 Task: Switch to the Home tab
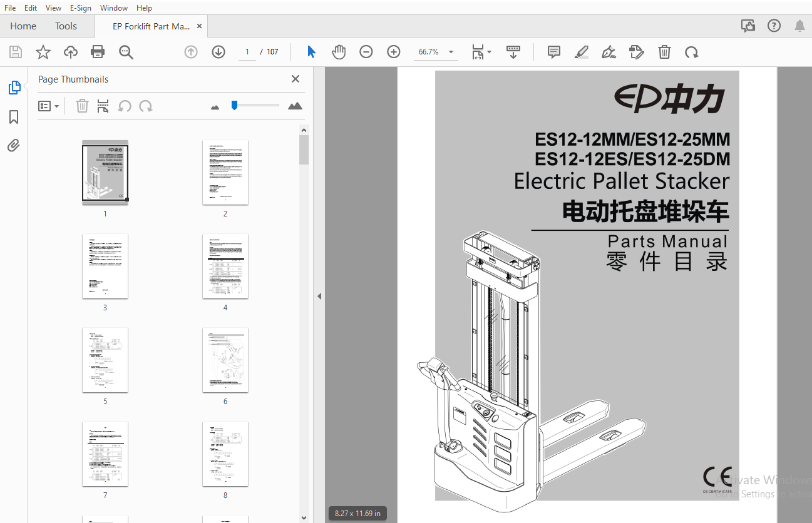coord(23,26)
